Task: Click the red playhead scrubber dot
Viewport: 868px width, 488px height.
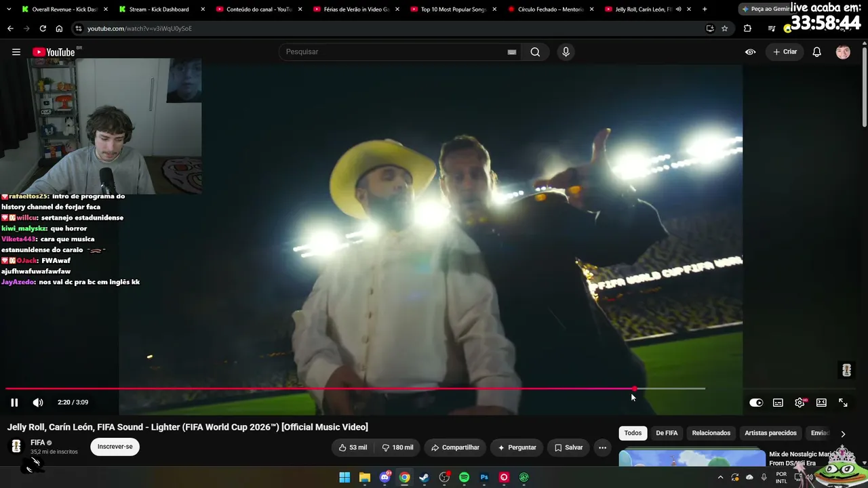Action: (x=635, y=388)
